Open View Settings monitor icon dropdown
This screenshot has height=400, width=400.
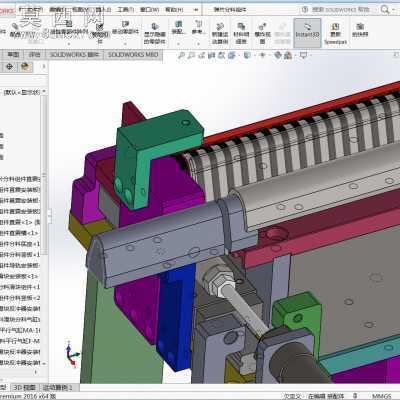303,55
